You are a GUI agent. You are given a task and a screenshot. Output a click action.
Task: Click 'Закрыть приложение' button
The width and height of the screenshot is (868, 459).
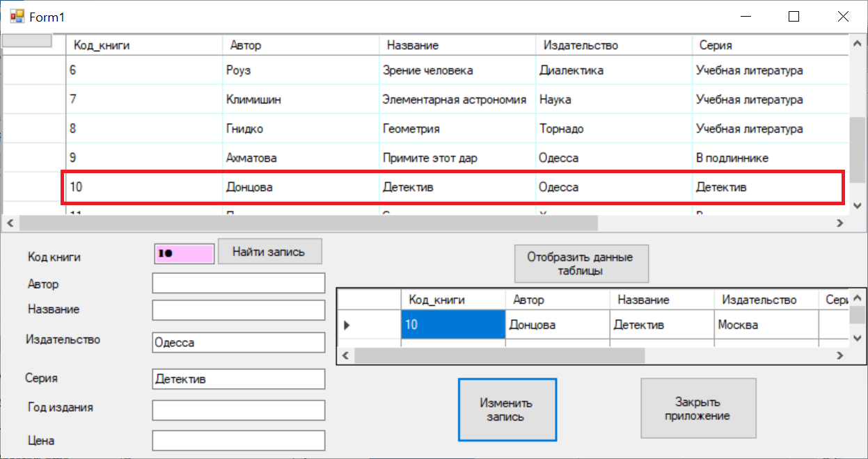click(697, 409)
